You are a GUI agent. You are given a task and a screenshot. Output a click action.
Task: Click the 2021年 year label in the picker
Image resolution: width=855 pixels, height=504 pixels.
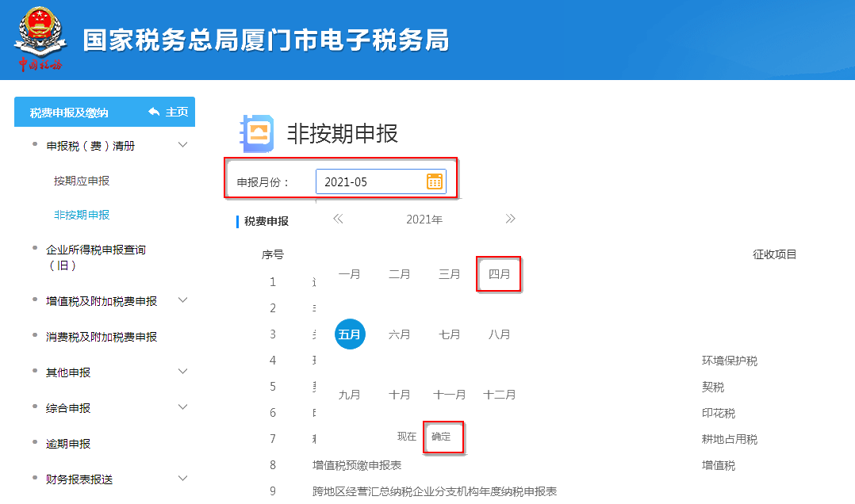[x=424, y=220]
